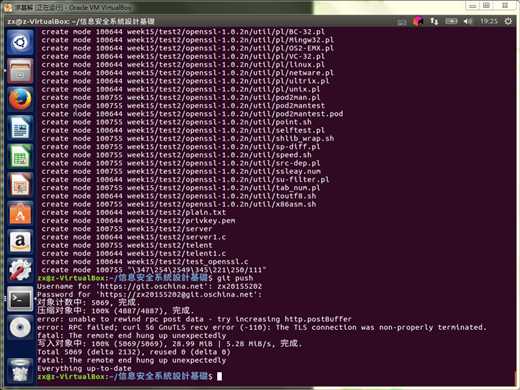Open the keyboard input indicator in the top panel
520x390 pixels.
pyautogui.click(x=402, y=22)
